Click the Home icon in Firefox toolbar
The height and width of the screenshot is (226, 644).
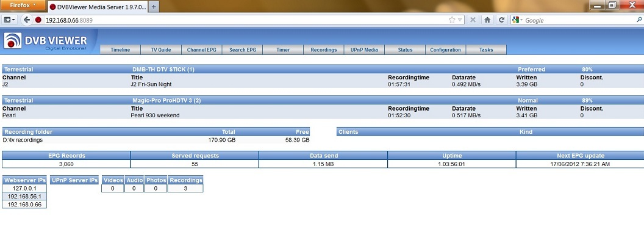point(487,20)
